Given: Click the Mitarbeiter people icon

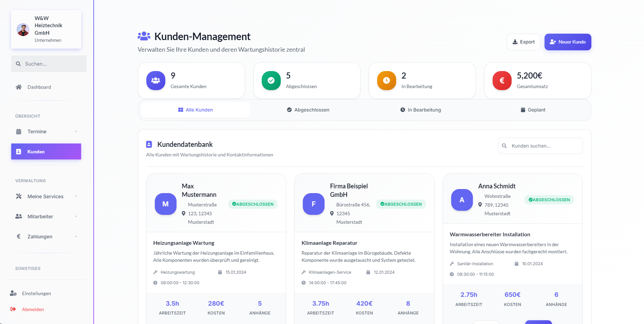Looking at the screenshot, I should pos(18,216).
